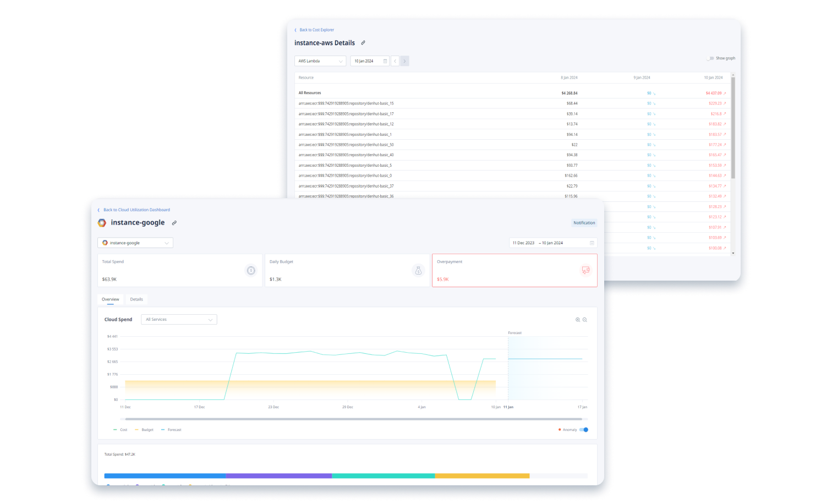Select the All Resources row label
This screenshot has height=504, width=832.
(310, 93)
